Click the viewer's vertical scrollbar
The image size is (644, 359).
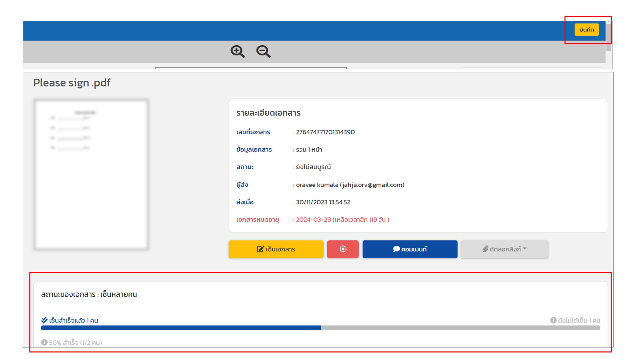pyautogui.click(x=609, y=37)
